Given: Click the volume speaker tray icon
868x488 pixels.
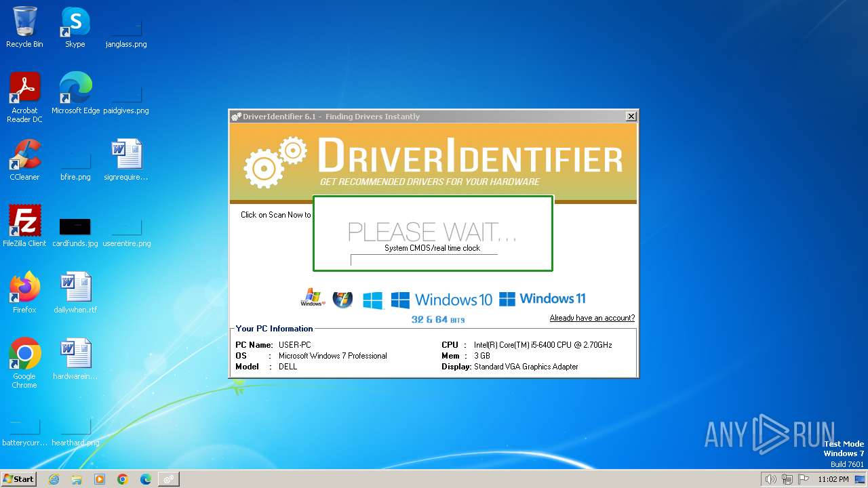Looking at the screenshot, I should tap(770, 479).
